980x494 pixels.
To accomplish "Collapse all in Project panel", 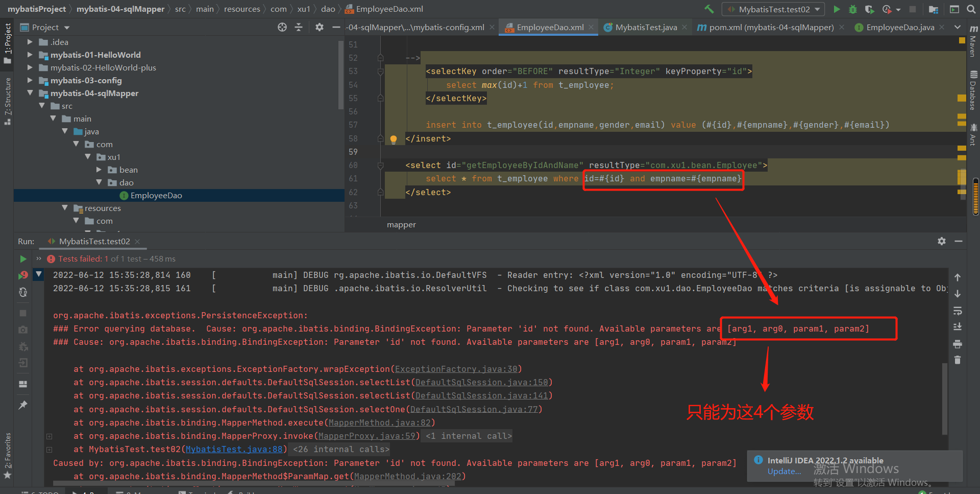I will click(299, 27).
